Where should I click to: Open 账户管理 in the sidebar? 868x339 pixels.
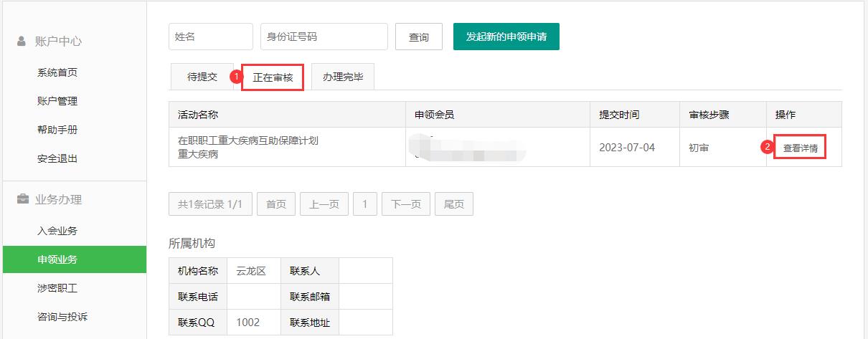pyautogui.click(x=57, y=101)
